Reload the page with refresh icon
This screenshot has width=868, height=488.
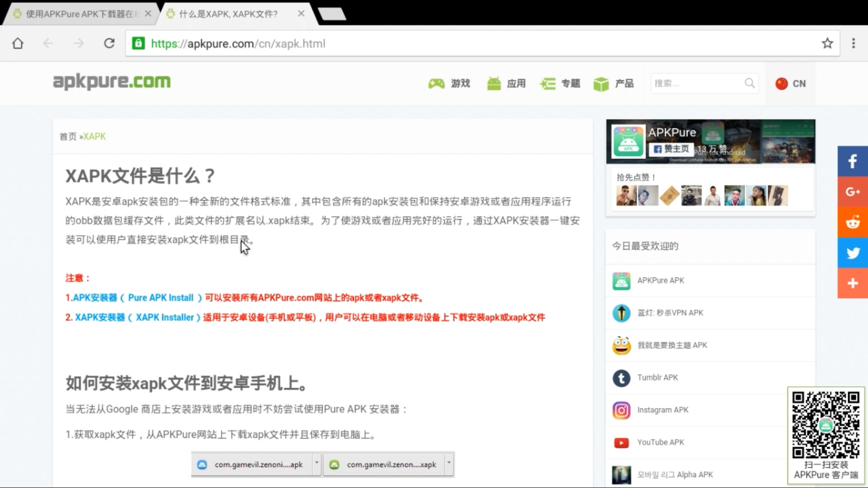pyautogui.click(x=109, y=43)
